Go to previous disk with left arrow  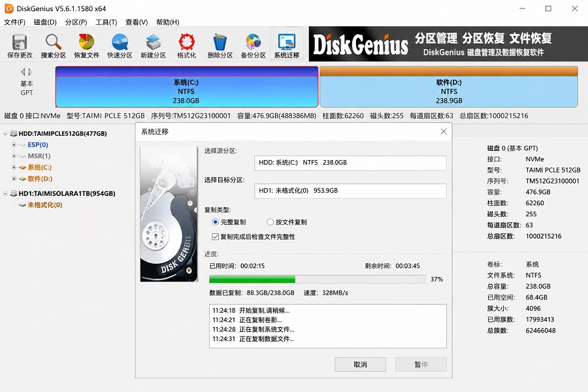(x=23, y=72)
